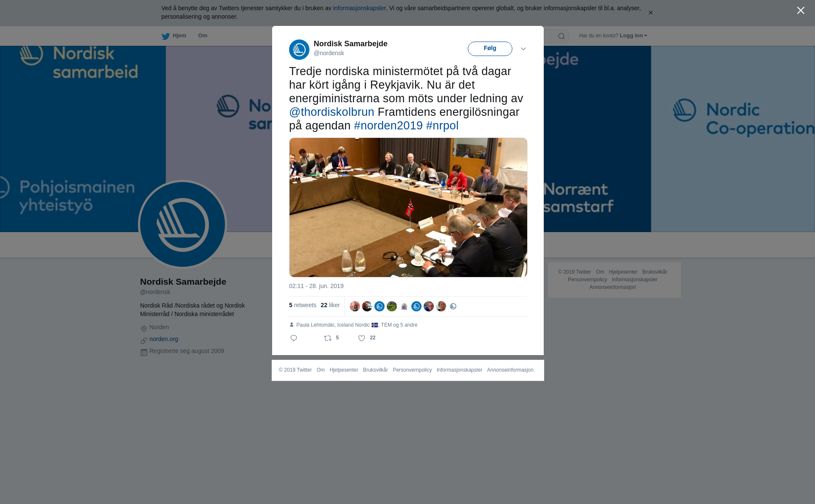
Task: Click the first liker's avatar
Action: 355,306
